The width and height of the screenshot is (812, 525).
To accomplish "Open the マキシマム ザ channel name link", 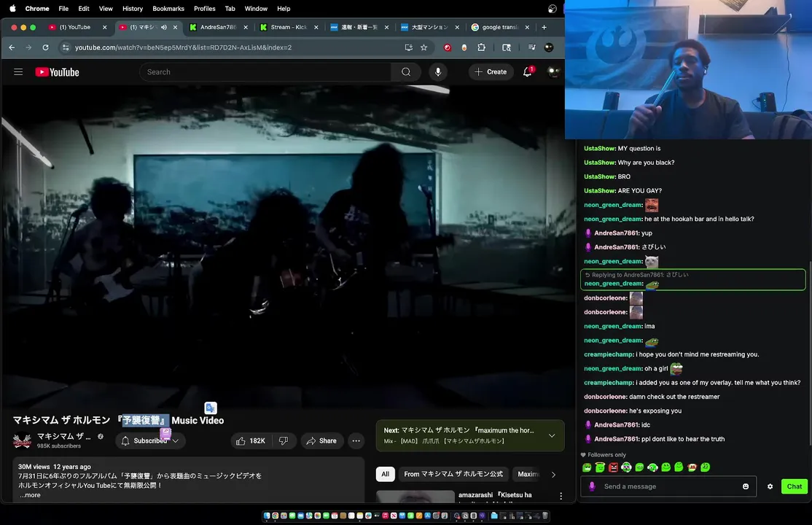I will point(63,436).
